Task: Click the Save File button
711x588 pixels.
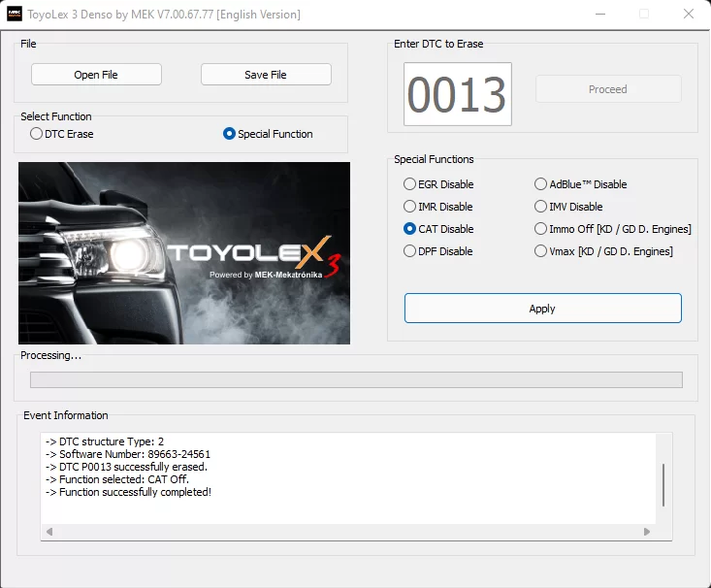Action: 266,75
